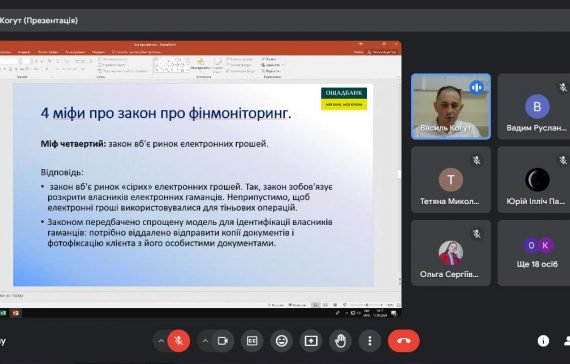Toggle closed captions in the call bar
This screenshot has width=570, height=364.
point(252,341)
